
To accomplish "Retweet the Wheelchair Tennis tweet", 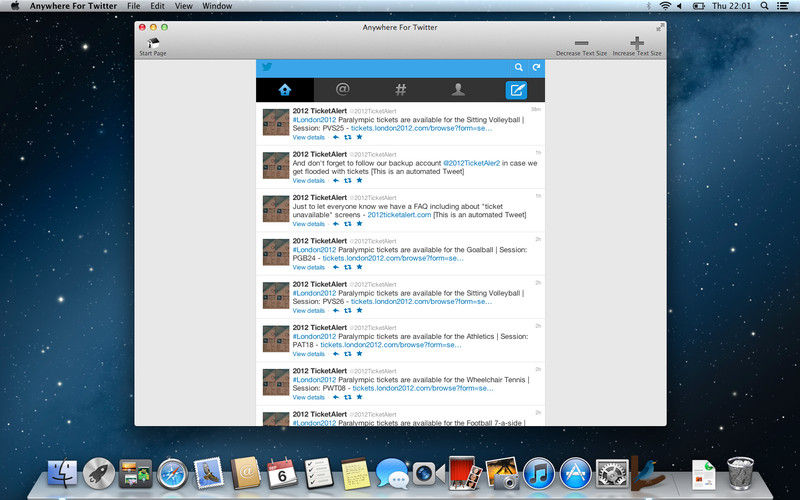I will click(x=347, y=397).
